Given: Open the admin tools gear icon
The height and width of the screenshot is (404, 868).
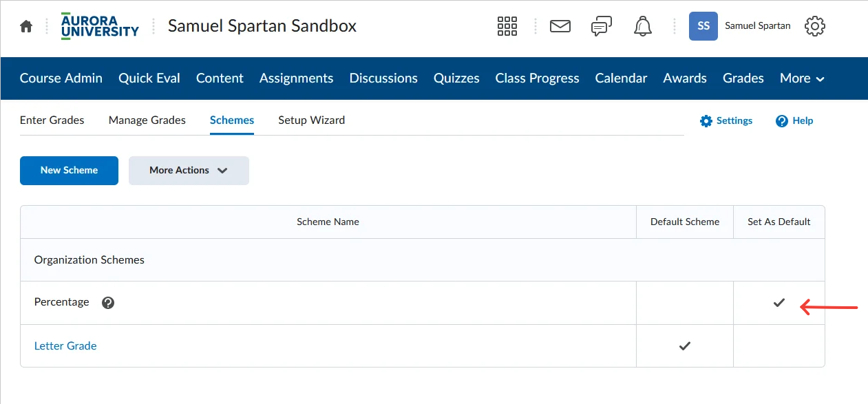Looking at the screenshot, I should tap(815, 26).
